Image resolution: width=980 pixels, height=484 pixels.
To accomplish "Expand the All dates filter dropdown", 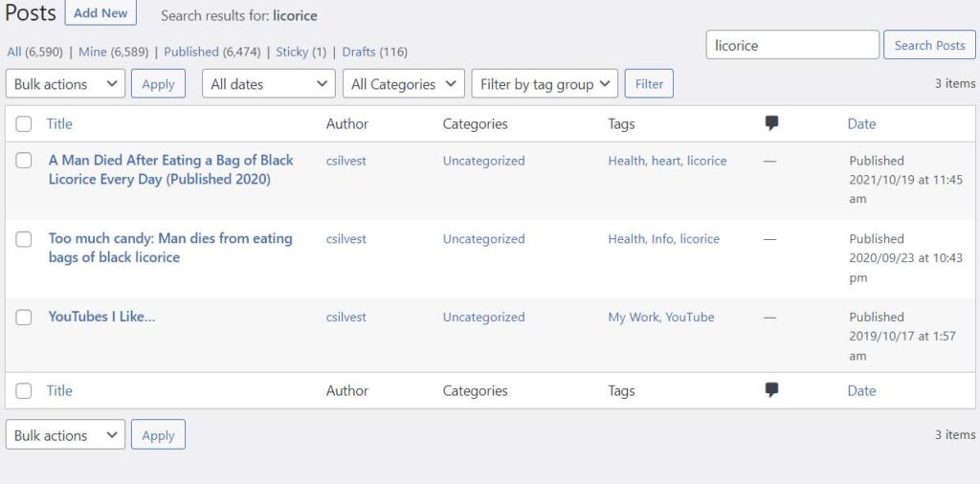I will [x=268, y=84].
